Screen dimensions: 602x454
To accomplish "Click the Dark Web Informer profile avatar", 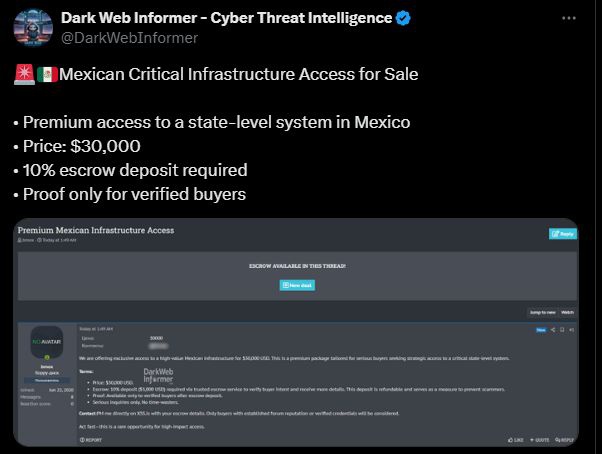I will click(33, 28).
